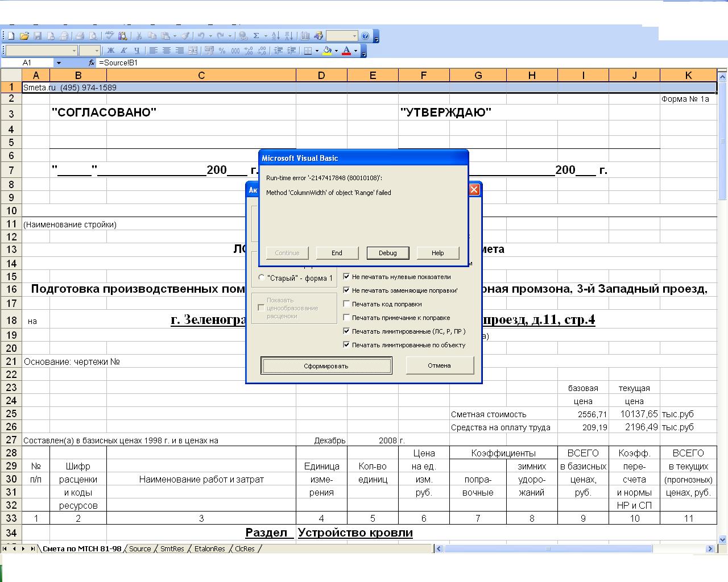This screenshot has width=728, height=582.
Task: Open the Chart Wizard icon
Action: click(305, 36)
